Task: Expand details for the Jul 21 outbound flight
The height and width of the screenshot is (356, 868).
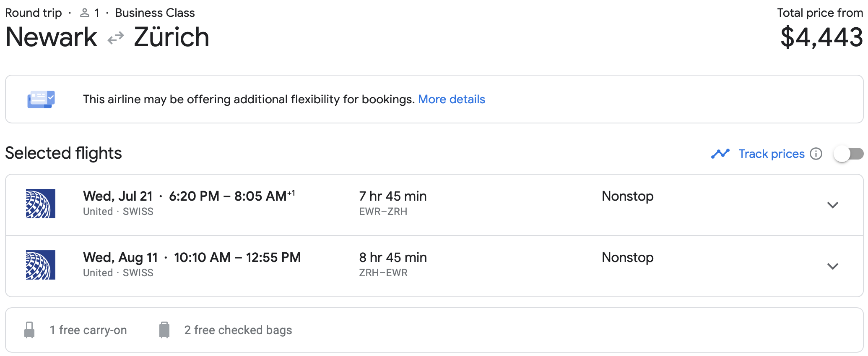Action: click(x=834, y=205)
